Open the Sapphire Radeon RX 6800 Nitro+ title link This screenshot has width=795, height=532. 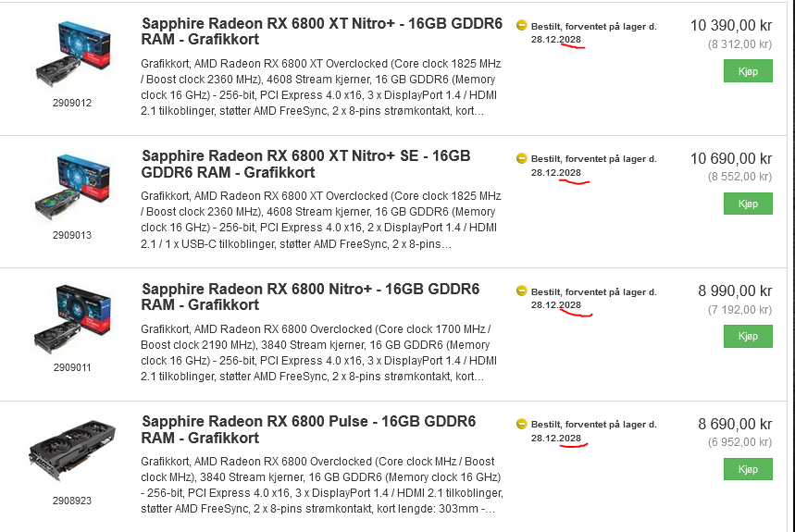310,297
